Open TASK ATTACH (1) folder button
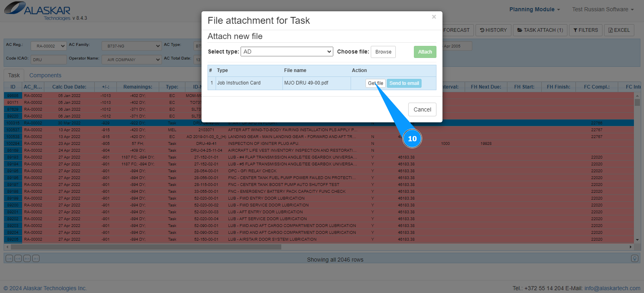Image resolution: width=644 pixels, height=293 pixels. point(540,30)
